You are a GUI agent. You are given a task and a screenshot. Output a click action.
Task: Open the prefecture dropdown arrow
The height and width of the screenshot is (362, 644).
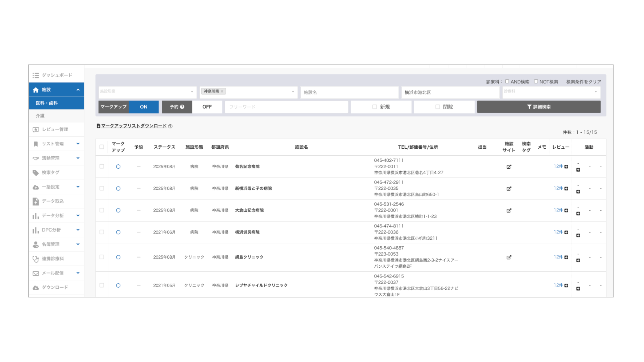(x=293, y=92)
